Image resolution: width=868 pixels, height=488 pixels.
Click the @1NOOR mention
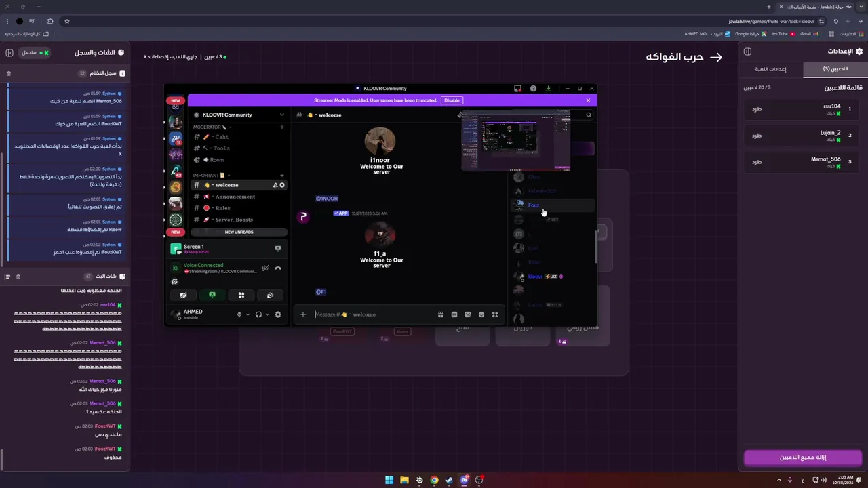(327, 199)
